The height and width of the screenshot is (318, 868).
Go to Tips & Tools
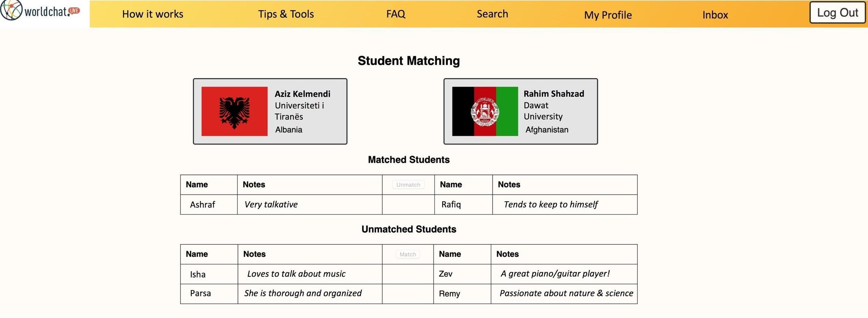pyautogui.click(x=286, y=14)
